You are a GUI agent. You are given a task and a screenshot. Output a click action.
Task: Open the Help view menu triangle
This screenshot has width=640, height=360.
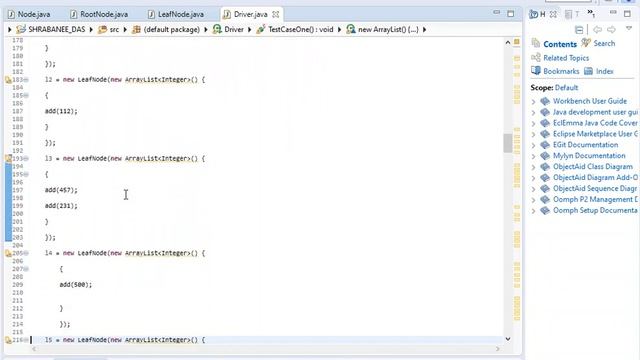pyautogui.click(x=629, y=29)
